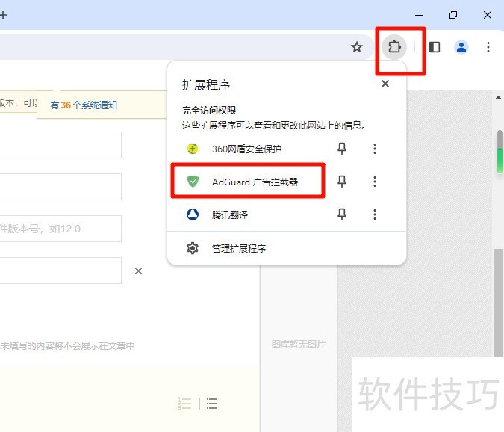Pin the 腾讯翻译 extension
The width and height of the screenshot is (504, 432).
pyautogui.click(x=342, y=215)
